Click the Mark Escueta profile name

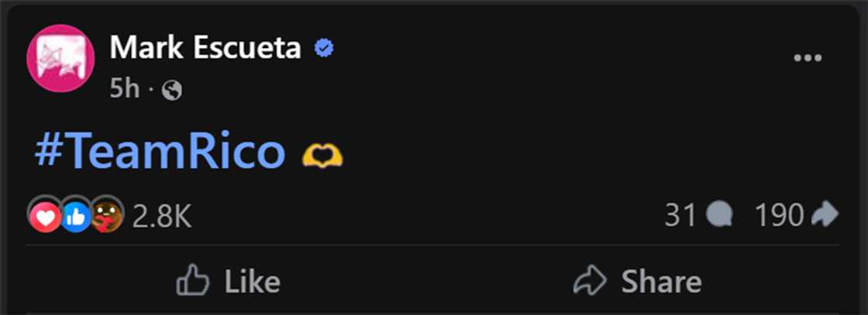(205, 48)
